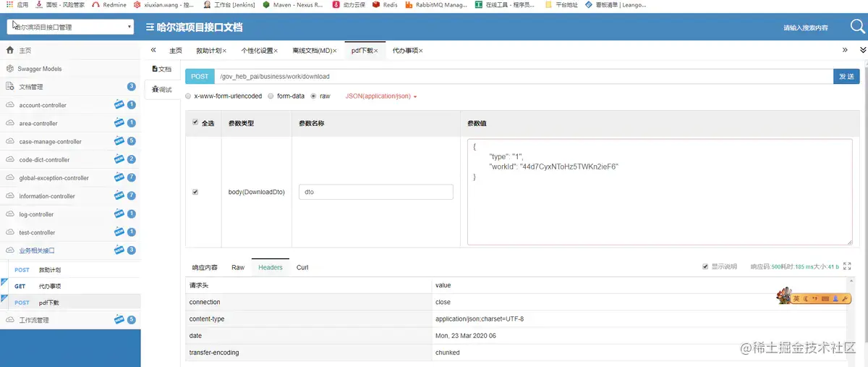
Task: Collapse the 业务相关接口 group
Action: click(x=70, y=250)
